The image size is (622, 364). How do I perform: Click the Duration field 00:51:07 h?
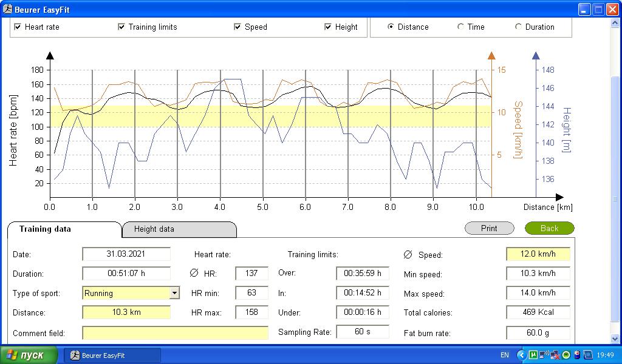126,273
